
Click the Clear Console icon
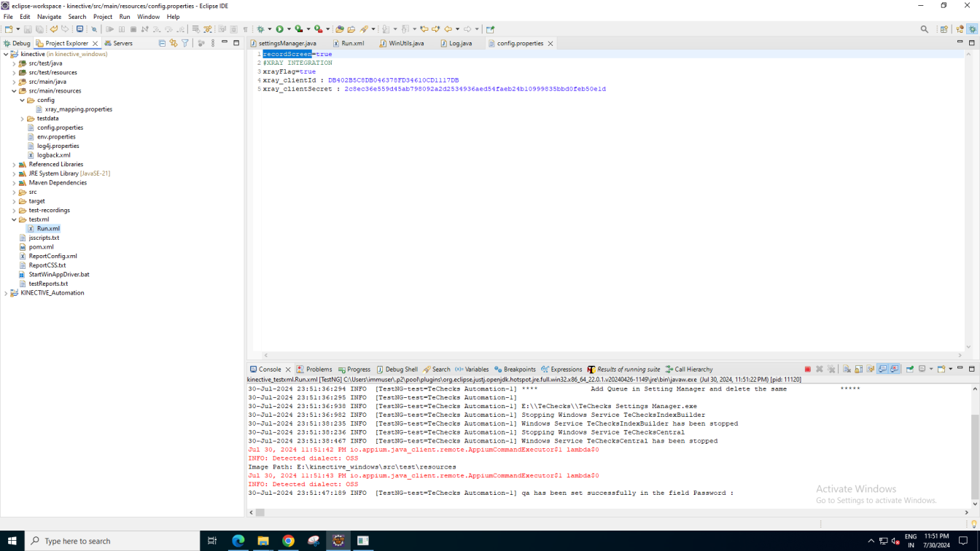pyautogui.click(x=847, y=370)
